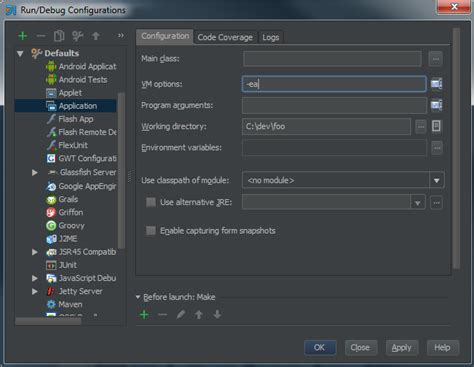Viewport: 474px width, 367px height.
Task: Copy the configuration using the toolbar copy icon
Action: pos(59,36)
